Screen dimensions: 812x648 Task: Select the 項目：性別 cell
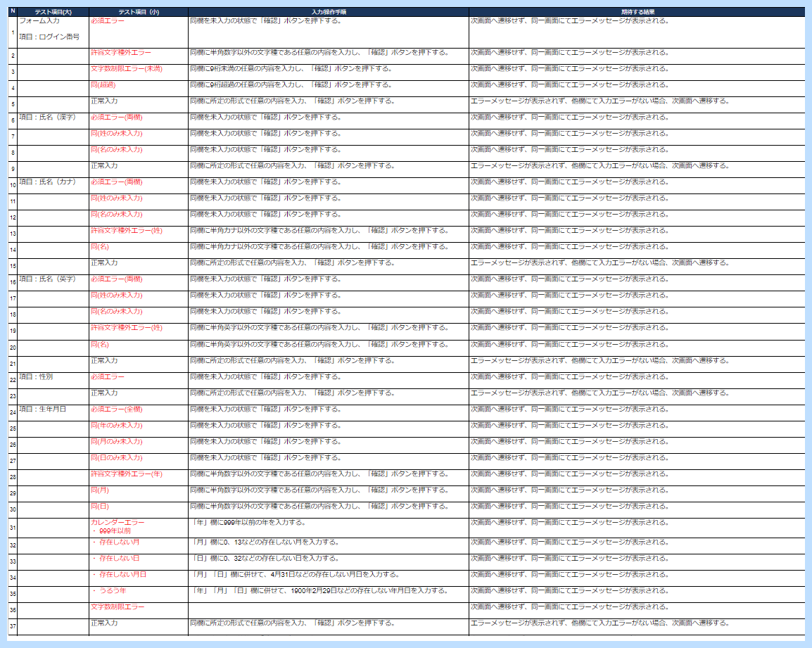[x=53, y=377]
